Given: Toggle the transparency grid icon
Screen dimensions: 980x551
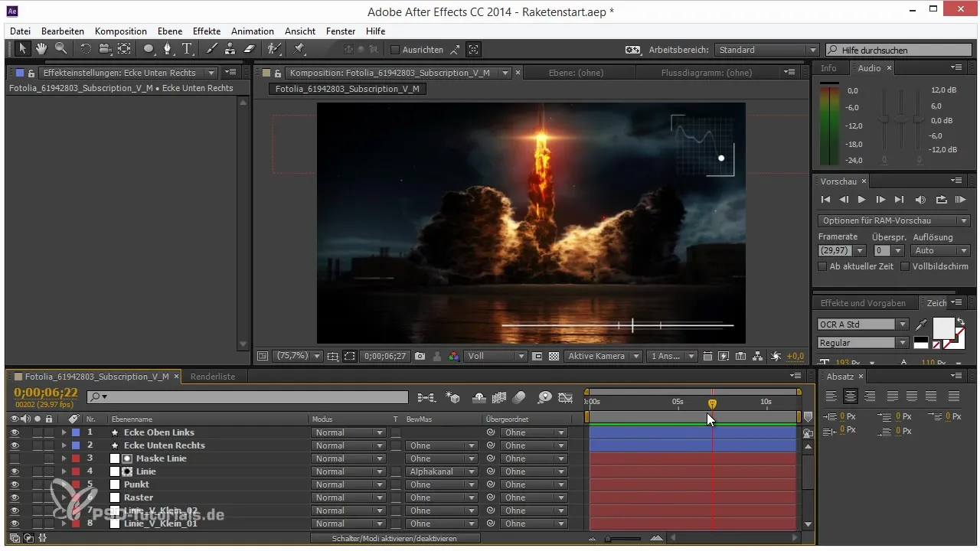Looking at the screenshot, I should click(554, 356).
